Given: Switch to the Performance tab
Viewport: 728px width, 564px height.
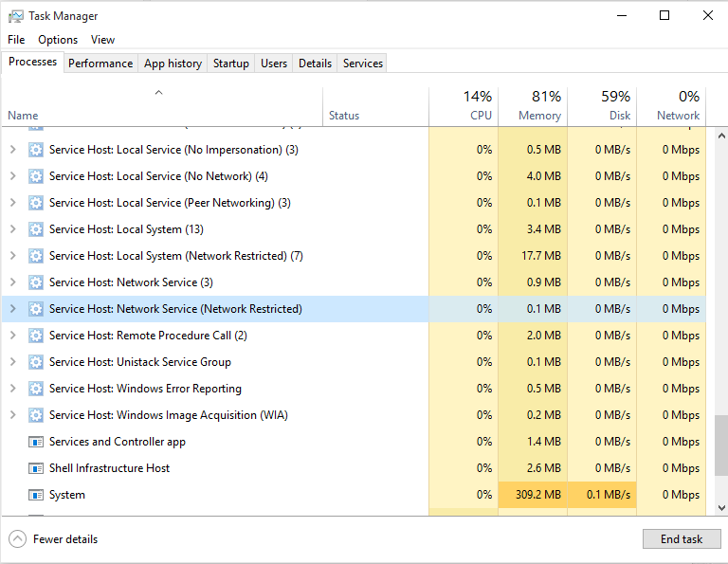Looking at the screenshot, I should click(100, 64).
